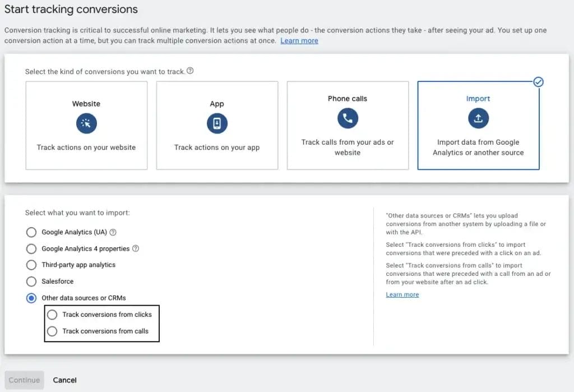Select Other data sources or CRMs

pyautogui.click(x=31, y=298)
